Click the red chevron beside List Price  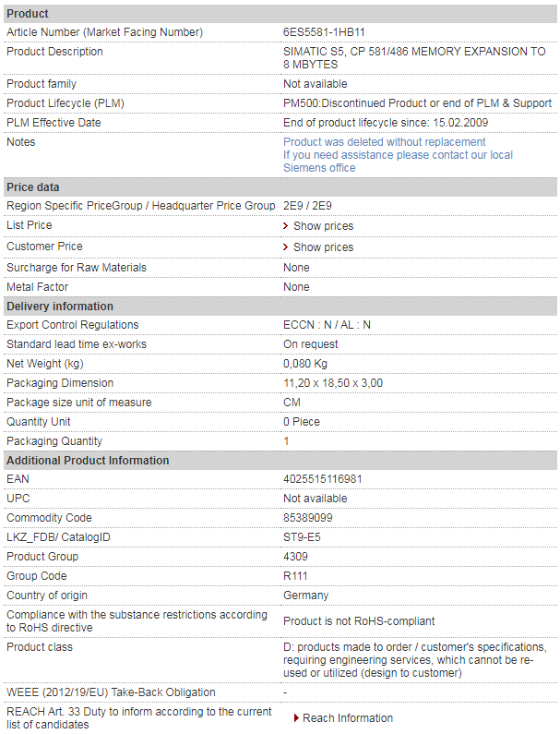[285, 226]
